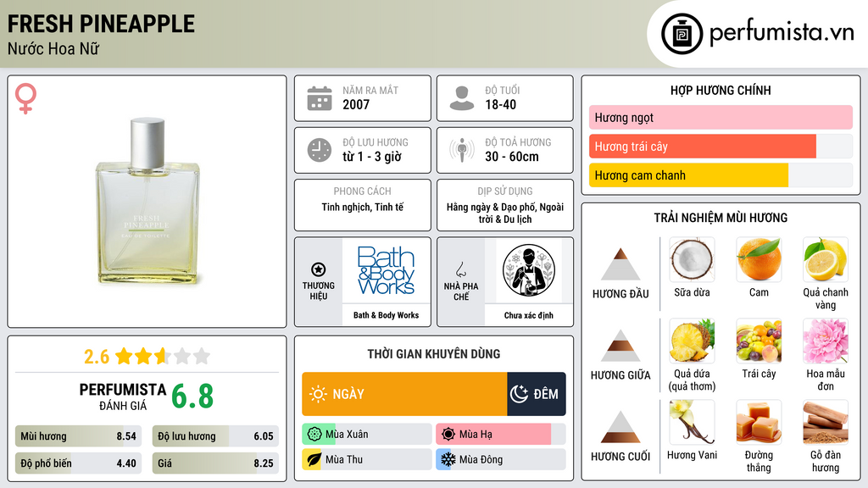
Task: Click the perfumer illustration labeled Chưa xác định
Action: [x=529, y=270]
